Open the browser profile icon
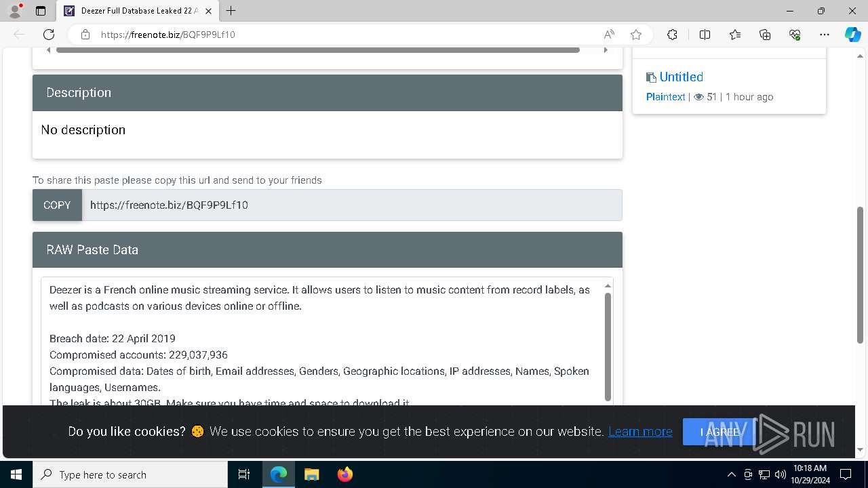Viewport: 868px width, 488px height. pos(15,10)
